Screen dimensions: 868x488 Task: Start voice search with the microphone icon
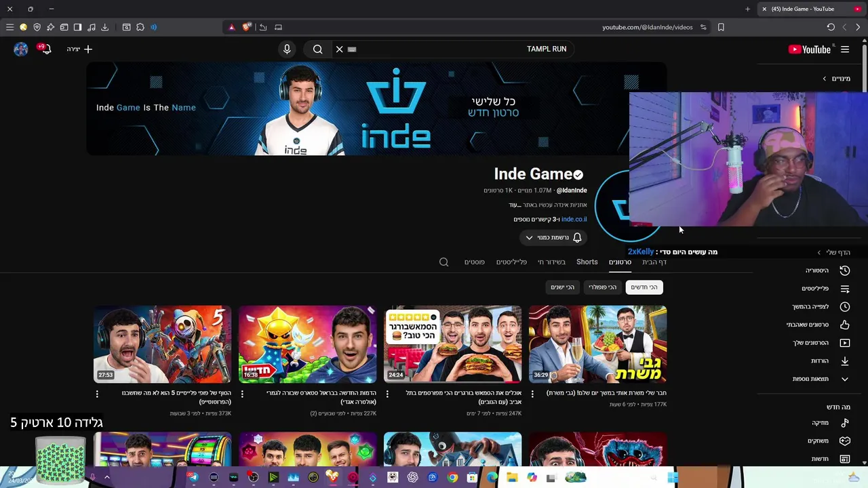pyautogui.click(x=287, y=49)
